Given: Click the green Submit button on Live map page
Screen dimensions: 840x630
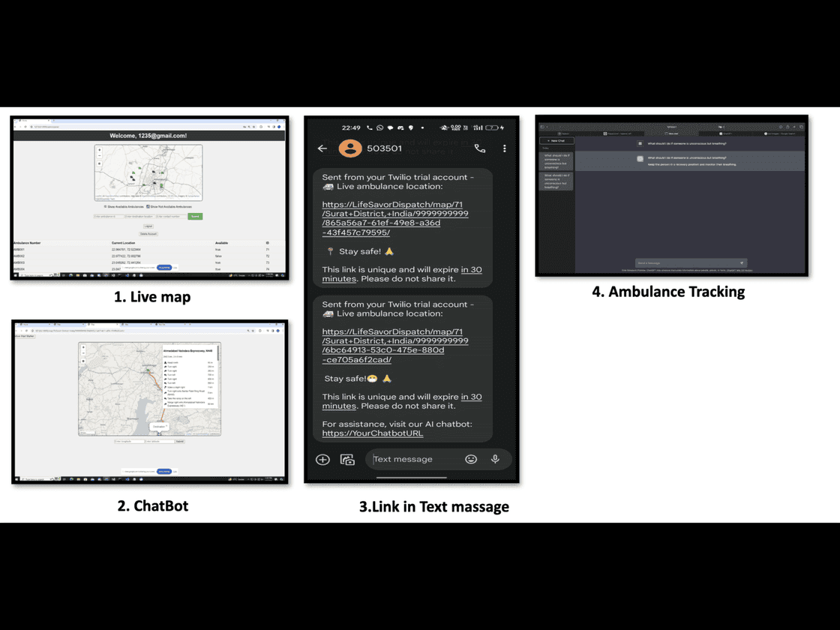Looking at the screenshot, I should pyautogui.click(x=195, y=217).
